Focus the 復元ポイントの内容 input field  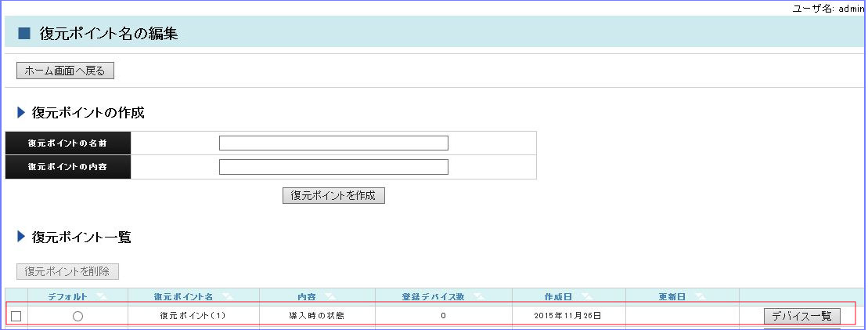coord(333,167)
